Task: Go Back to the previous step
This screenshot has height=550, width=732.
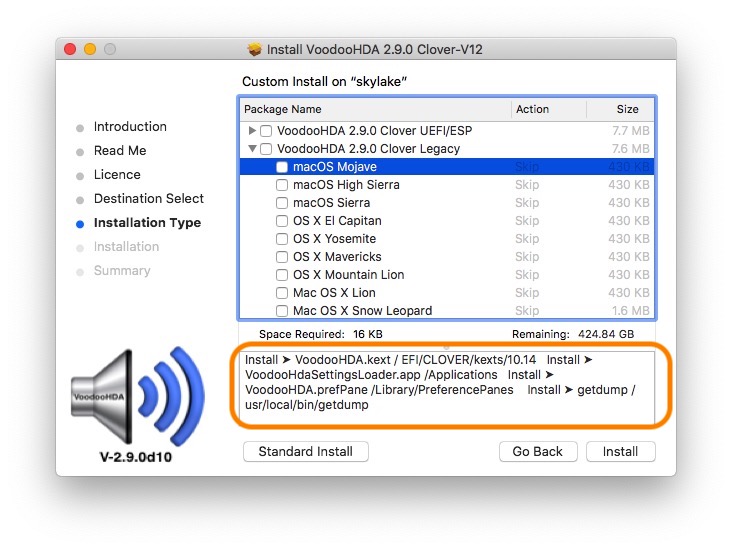Action: (x=538, y=451)
